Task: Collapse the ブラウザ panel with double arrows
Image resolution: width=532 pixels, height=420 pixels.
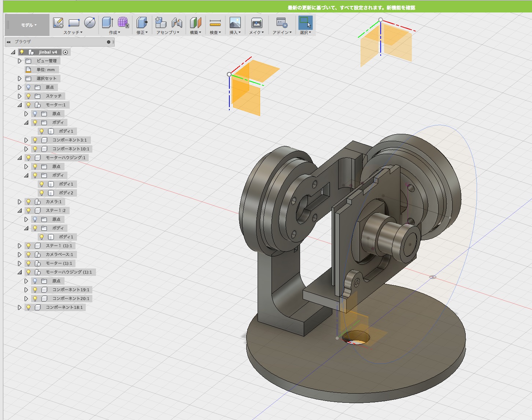Action: click(8, 42)
